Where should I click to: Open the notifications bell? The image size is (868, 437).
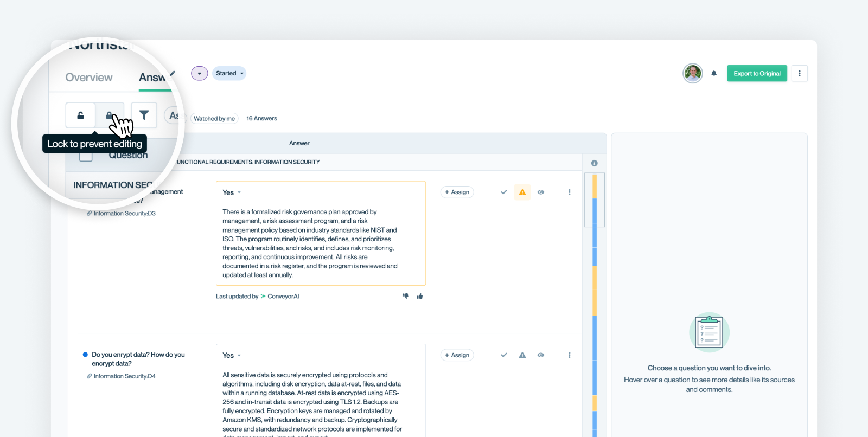pyautogui.click(x=714, y=73)
